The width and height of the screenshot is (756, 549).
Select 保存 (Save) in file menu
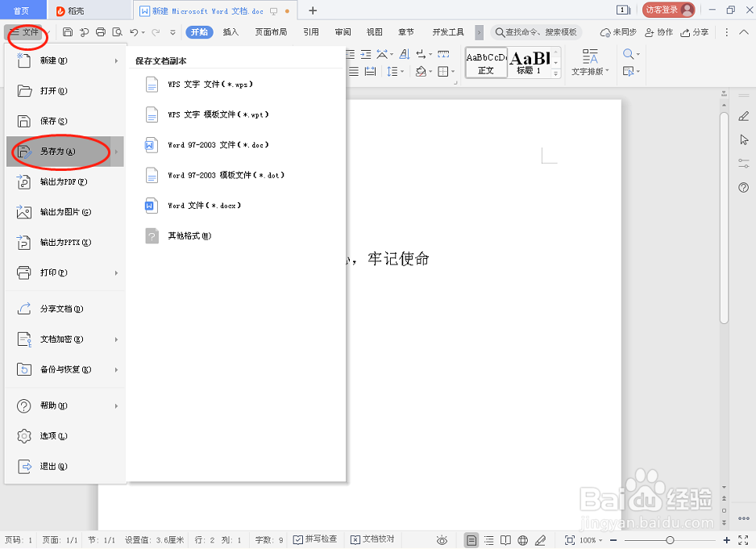[x=65, y=121]
